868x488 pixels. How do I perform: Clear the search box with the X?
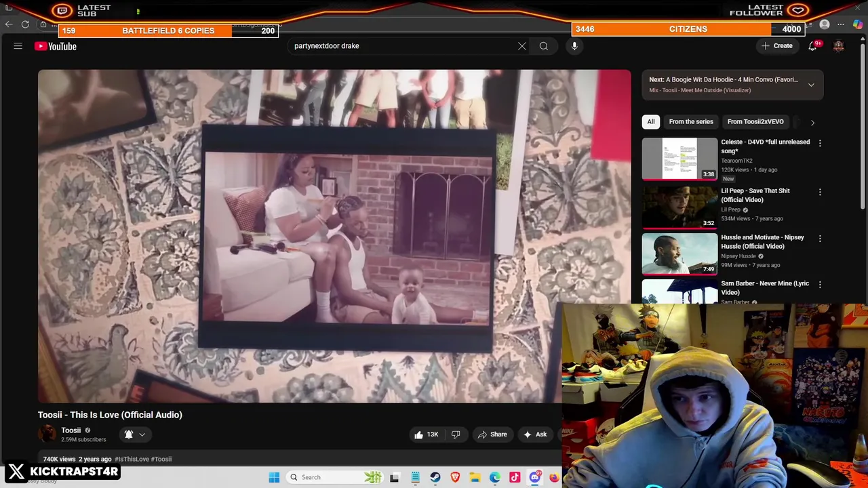coord(522,46)
